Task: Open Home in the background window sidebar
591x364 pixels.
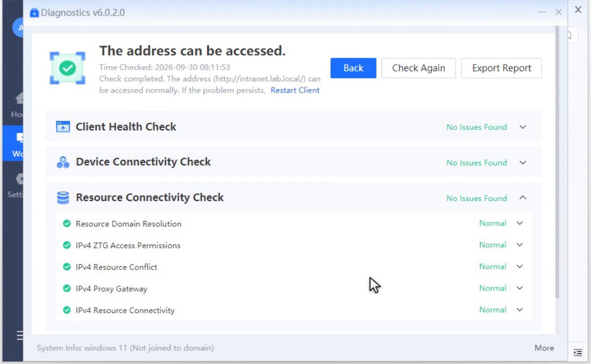Action: coord(17,105)
